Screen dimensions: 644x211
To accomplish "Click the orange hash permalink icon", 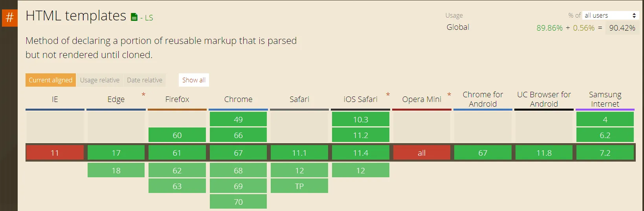I will (x=9, y=18).
